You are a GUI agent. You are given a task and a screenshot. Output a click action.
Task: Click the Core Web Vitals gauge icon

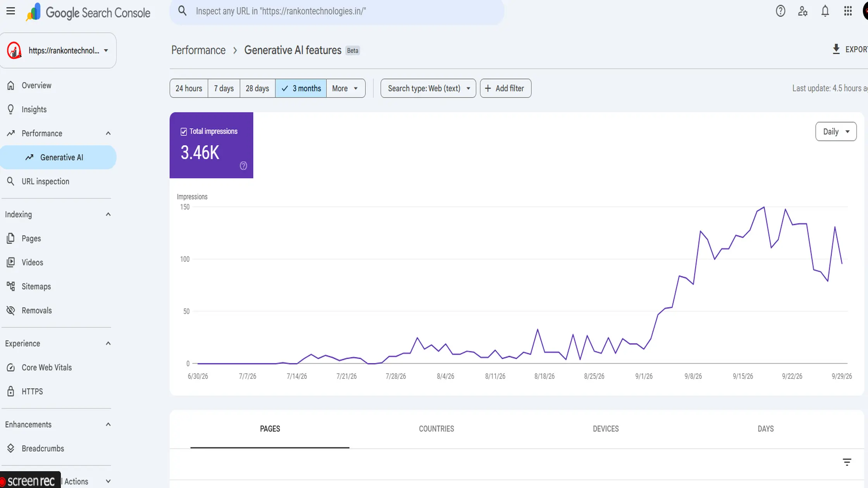tap(11, 367)
